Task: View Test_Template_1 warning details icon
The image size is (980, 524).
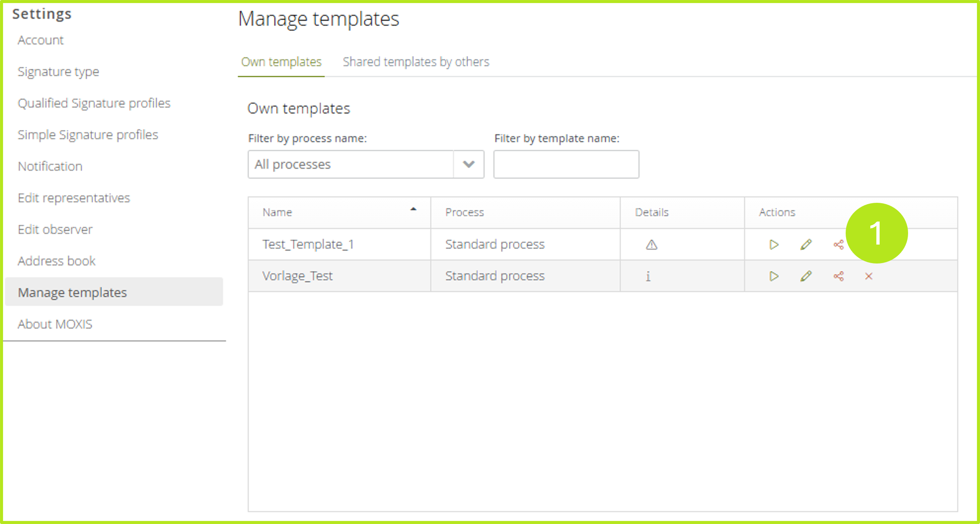Action: pos(651,245)
